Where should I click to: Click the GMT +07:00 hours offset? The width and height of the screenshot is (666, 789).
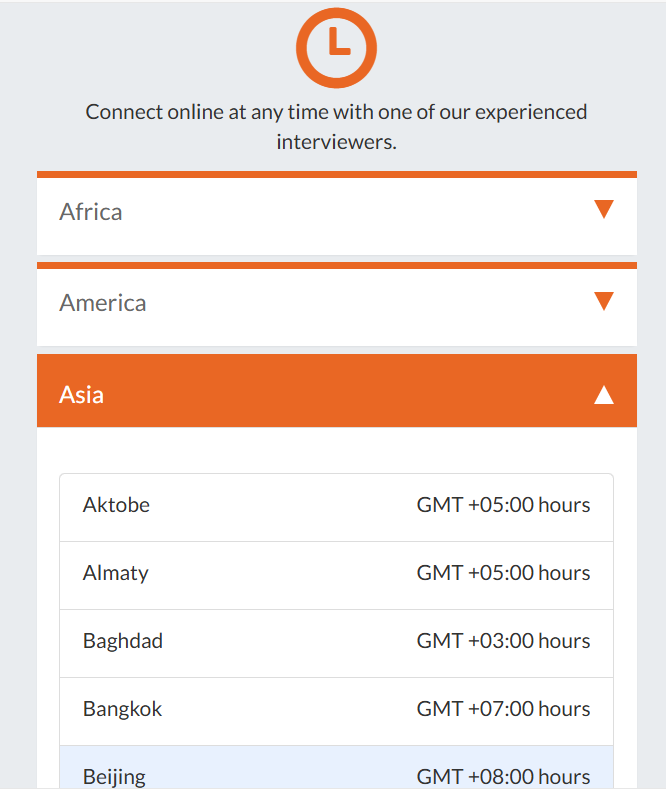503,709
